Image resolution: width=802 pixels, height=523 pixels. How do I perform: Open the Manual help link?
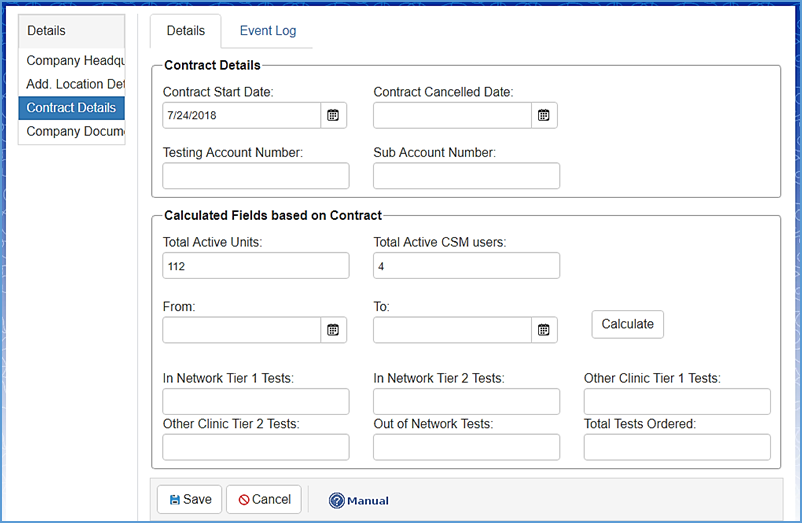pyautogui.click(x=358, y=500)
